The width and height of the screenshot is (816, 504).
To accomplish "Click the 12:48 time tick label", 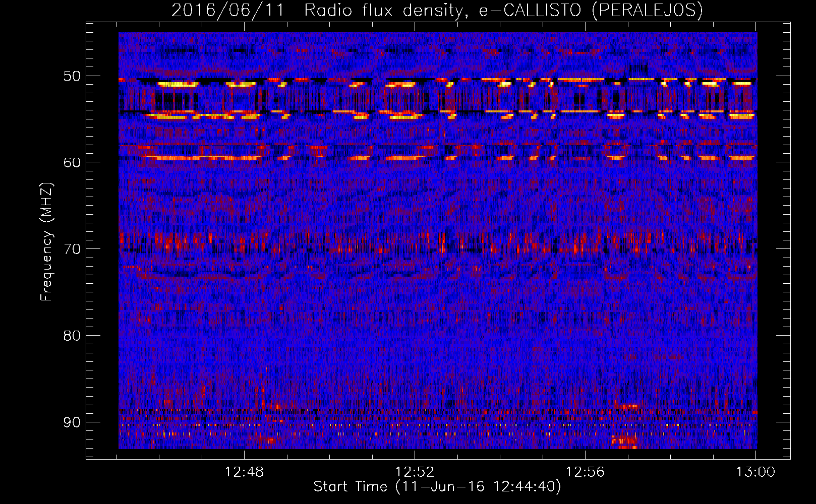I will (x=244, y=472).
